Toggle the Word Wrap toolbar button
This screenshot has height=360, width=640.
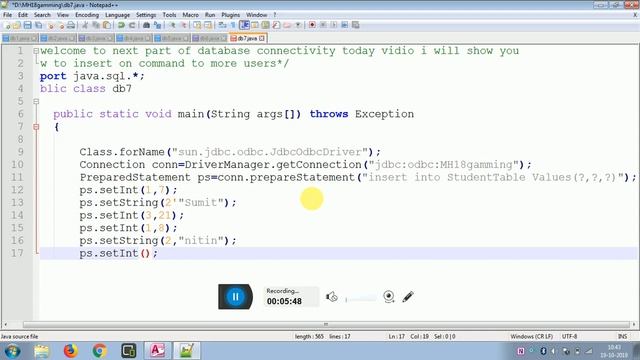222,25
